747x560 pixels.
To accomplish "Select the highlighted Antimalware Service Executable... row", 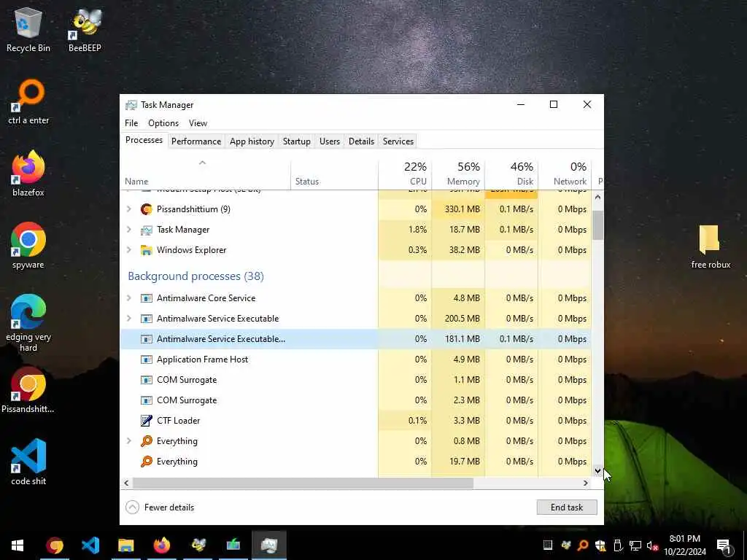I will pyautogui.click(x=356, y=339).
